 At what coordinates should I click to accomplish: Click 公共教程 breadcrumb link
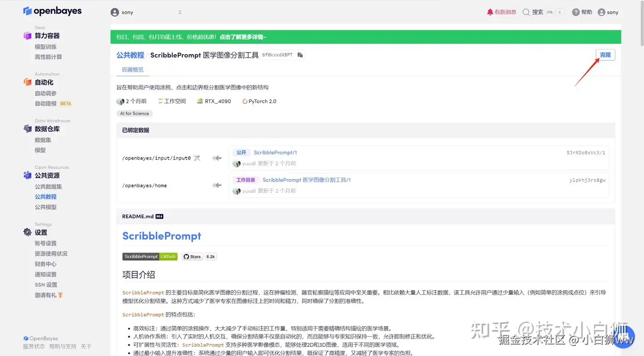(x=130, y=55)
